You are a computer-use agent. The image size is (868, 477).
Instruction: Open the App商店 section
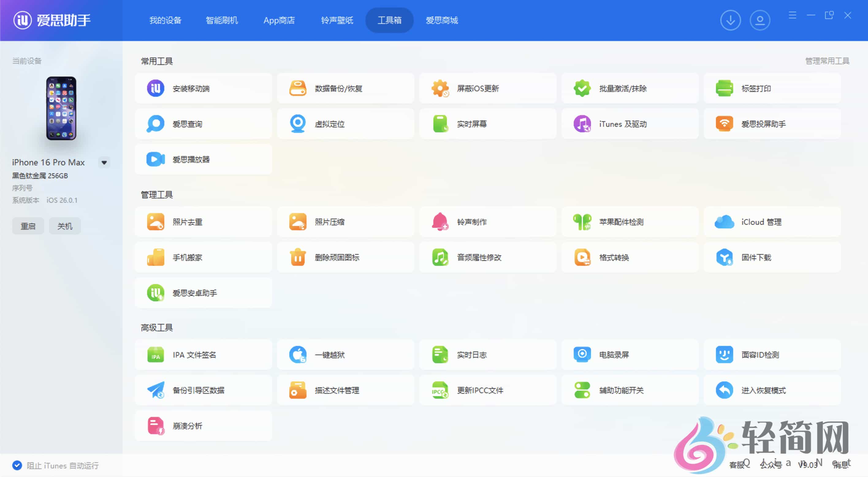tap(279, 20)
